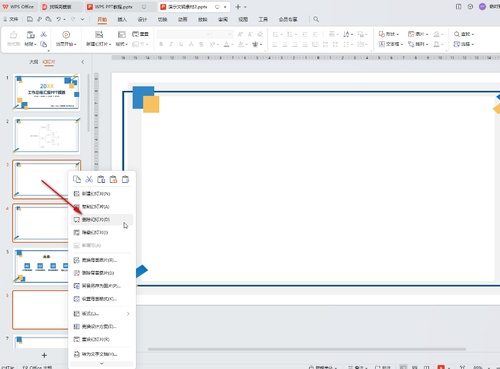The height and width of the screenshot is (369, 500).
Task: Open the new document plus tab button
Action: click(x=238, y=7)
